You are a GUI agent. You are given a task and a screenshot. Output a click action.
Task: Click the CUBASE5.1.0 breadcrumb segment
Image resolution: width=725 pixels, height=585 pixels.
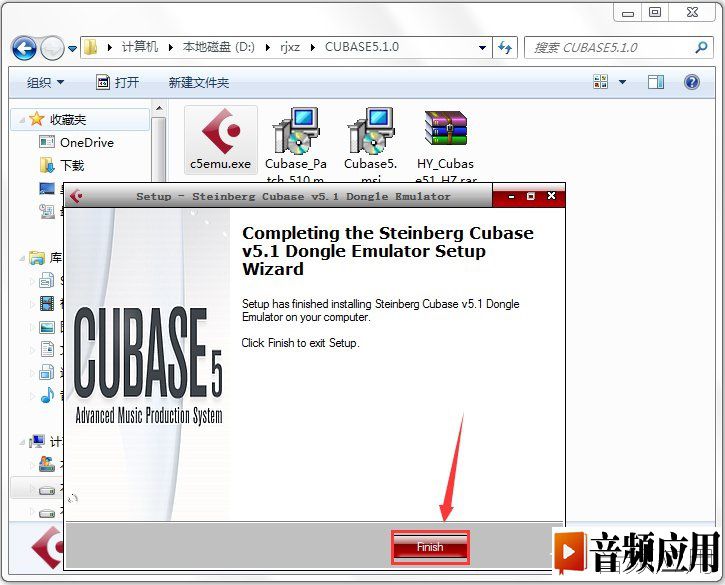tap(362, 47)
